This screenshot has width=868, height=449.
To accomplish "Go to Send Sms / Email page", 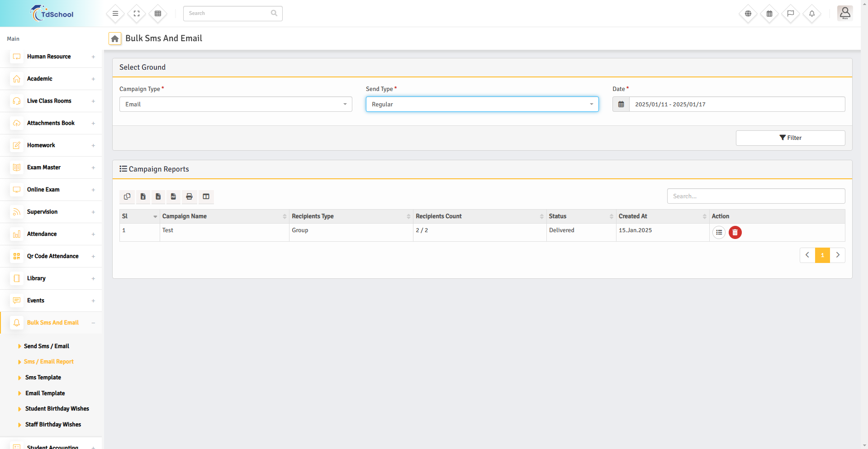I will [46, 346].
